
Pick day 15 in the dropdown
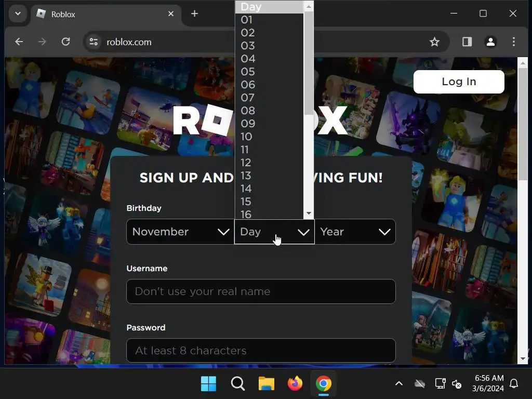[269, 202]
